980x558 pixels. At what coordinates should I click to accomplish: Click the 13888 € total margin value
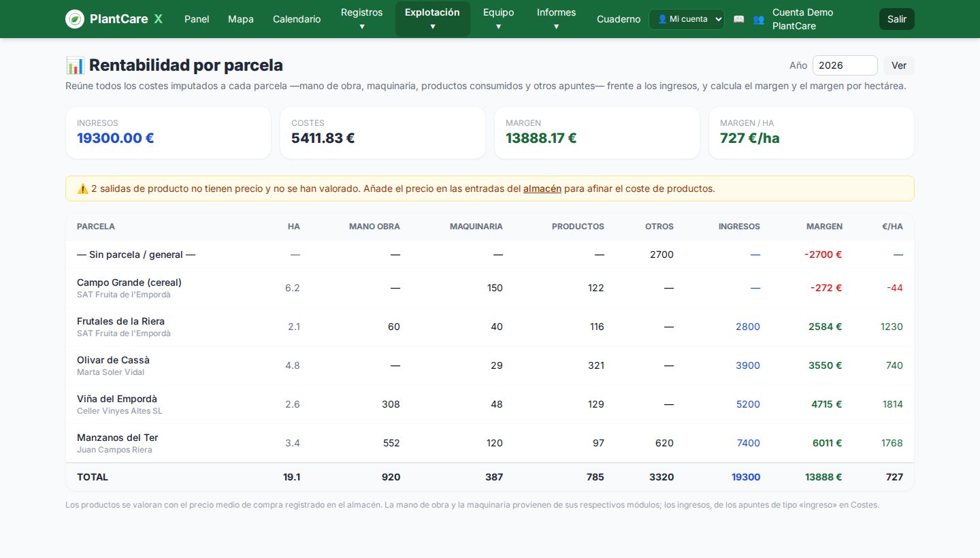pyautogui.click(x=823, y=477)
